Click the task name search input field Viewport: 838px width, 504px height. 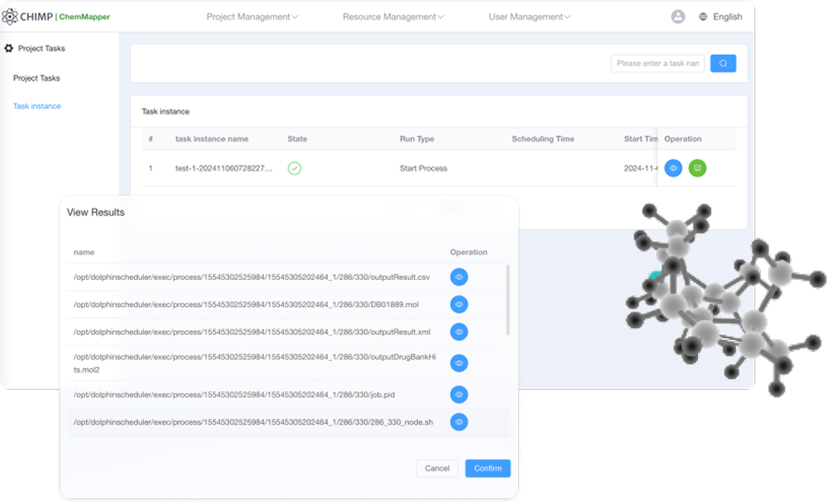click(657, 63)
